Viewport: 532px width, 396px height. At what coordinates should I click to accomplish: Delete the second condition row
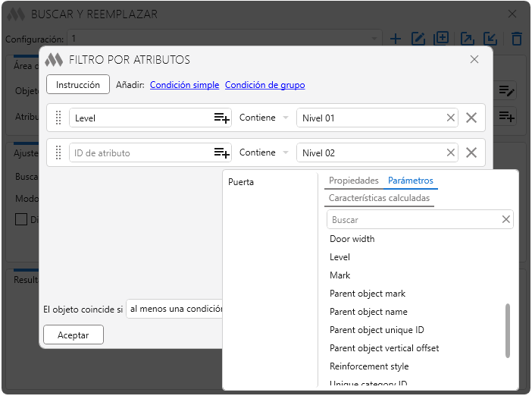[x=471, y=152]
